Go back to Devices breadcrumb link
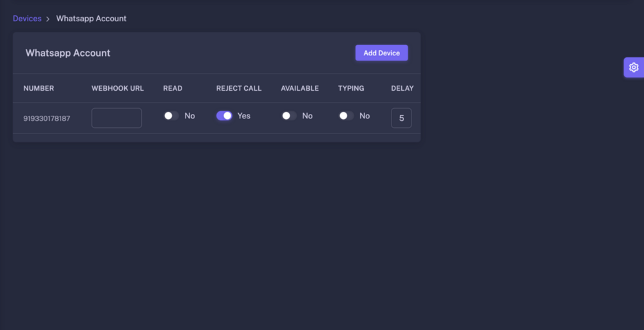This screenshot has width=644, height=330. pos(27,19)
